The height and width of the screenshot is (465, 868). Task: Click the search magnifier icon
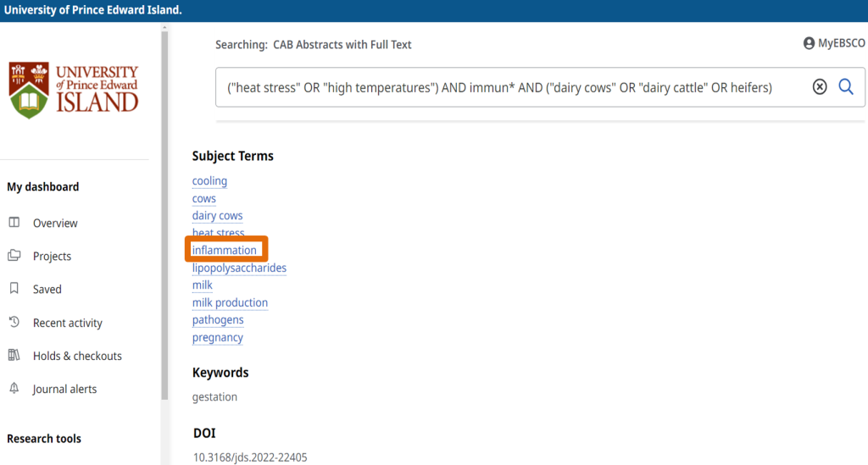click(845, 86)
